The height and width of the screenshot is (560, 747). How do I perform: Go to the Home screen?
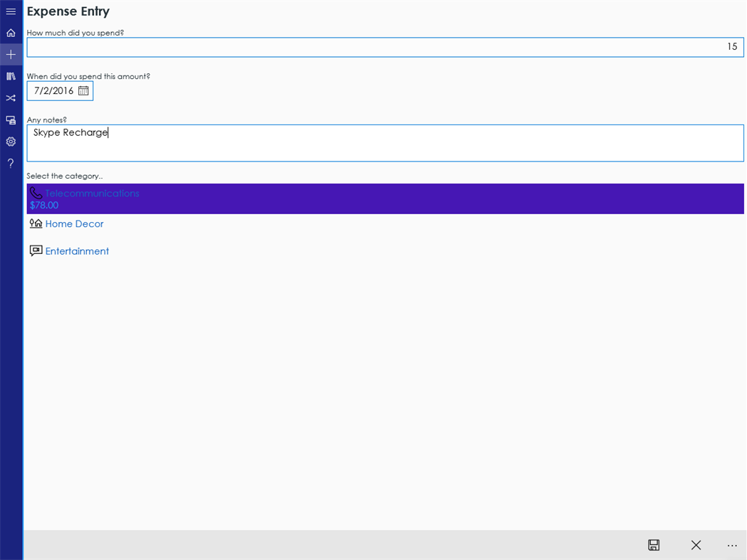[x=10, y=32]
